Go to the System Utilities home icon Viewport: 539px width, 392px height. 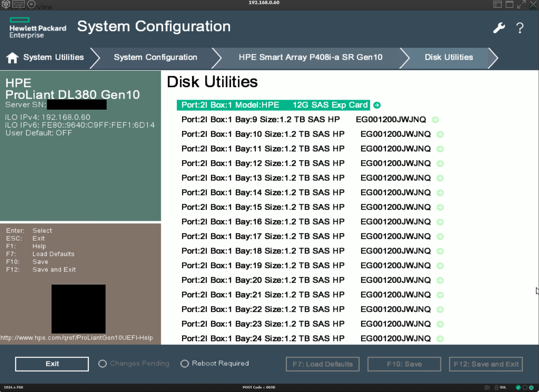click(x=12, y=57)
